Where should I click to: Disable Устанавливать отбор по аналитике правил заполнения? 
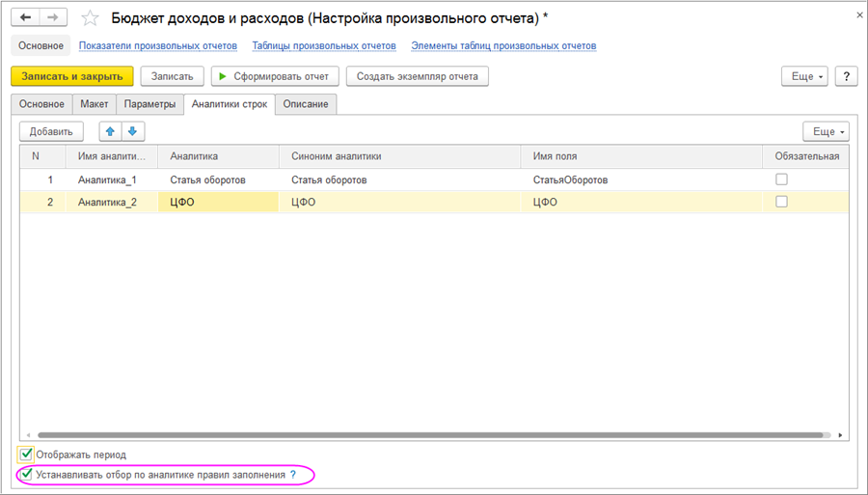[26, 475]
